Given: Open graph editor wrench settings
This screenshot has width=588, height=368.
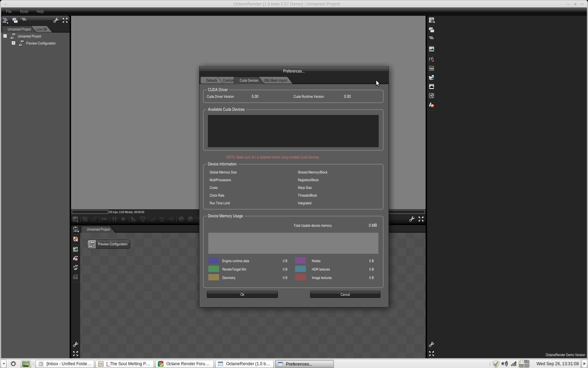Looking at the screenshot, I should [76, 345].
